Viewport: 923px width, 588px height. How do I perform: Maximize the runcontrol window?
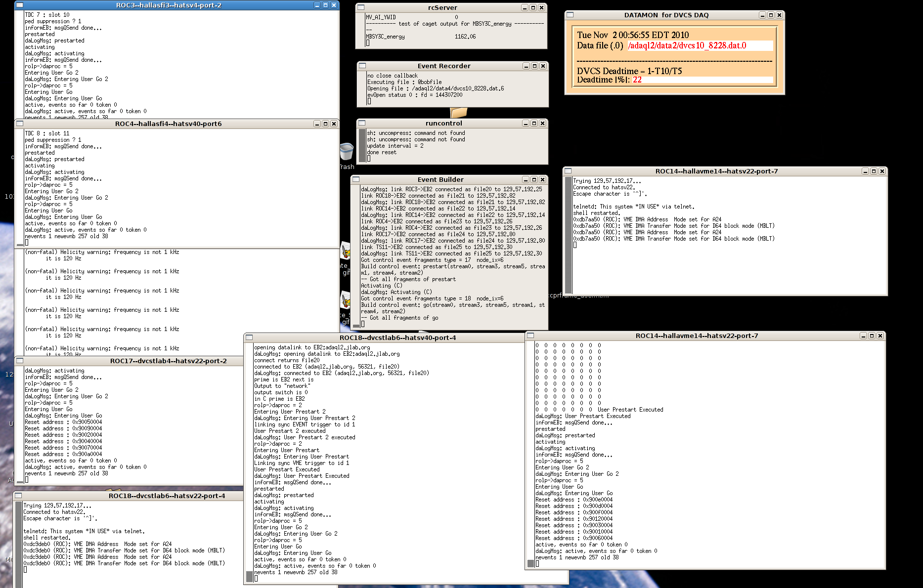coord(534,123)
